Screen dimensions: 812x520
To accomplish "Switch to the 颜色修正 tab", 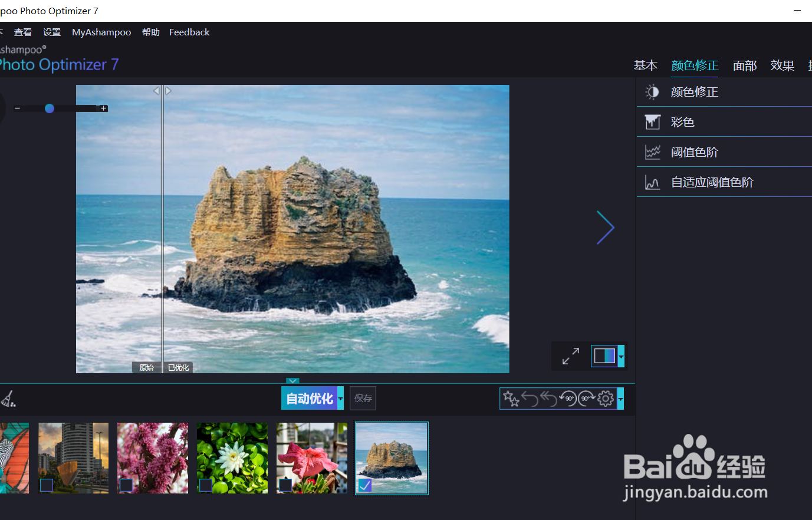I will [695, 65].
